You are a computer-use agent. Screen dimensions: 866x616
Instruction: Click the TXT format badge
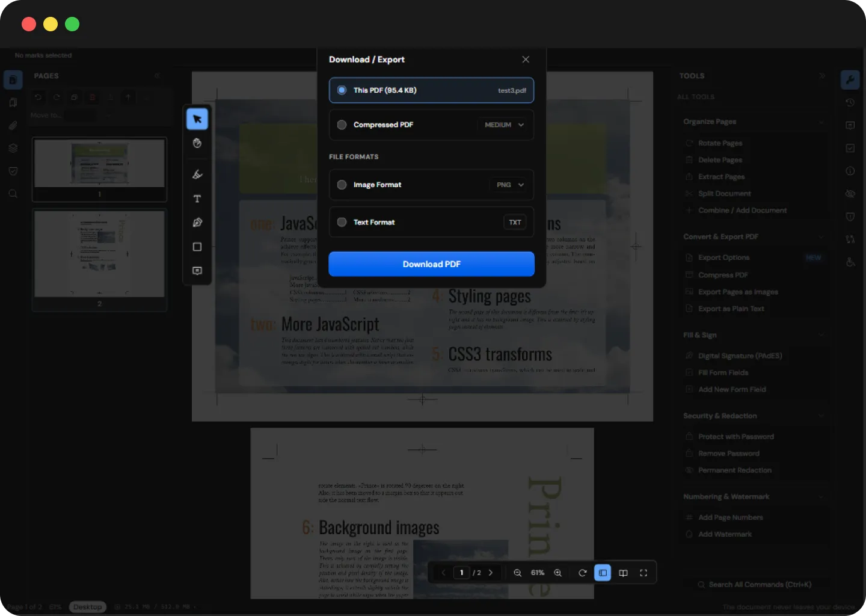[515, 222]
